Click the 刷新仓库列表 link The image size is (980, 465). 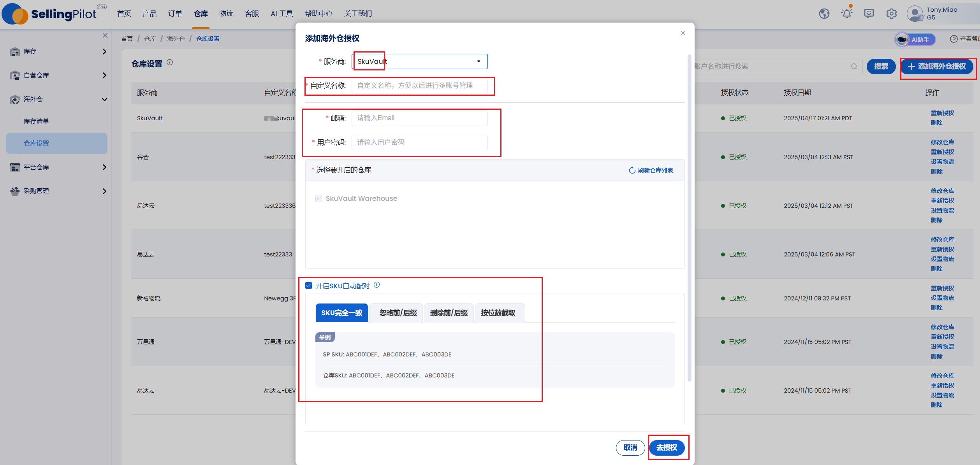655,170
